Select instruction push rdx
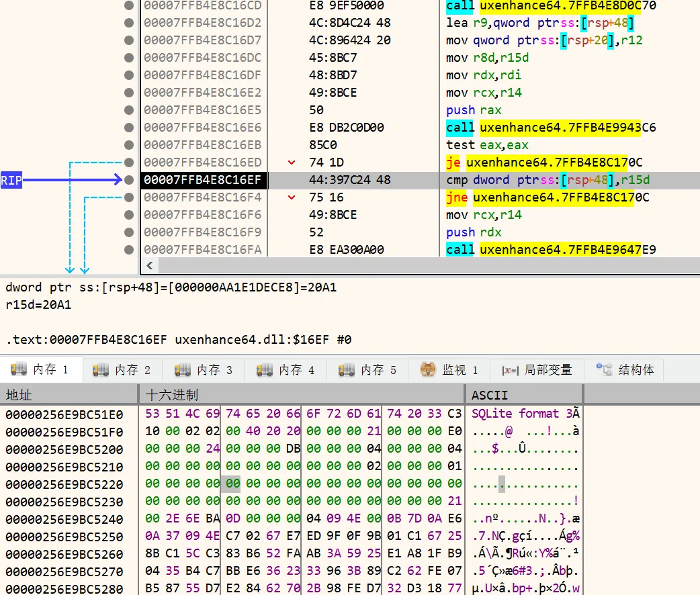 [474, 232]
